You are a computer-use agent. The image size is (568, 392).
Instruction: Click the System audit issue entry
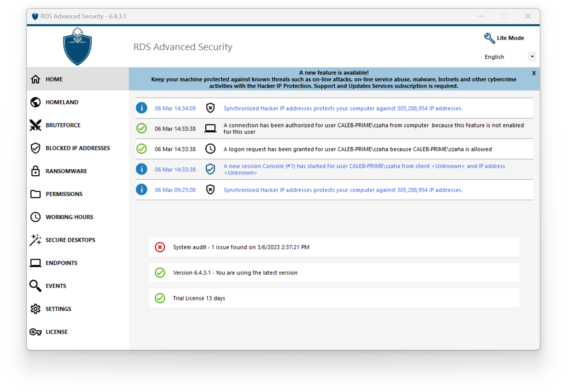pos(241,247)
